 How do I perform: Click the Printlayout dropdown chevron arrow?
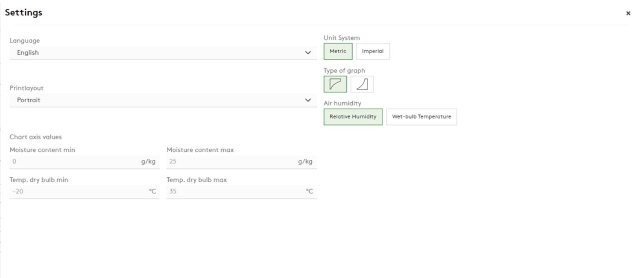click(x=308, y=100)
